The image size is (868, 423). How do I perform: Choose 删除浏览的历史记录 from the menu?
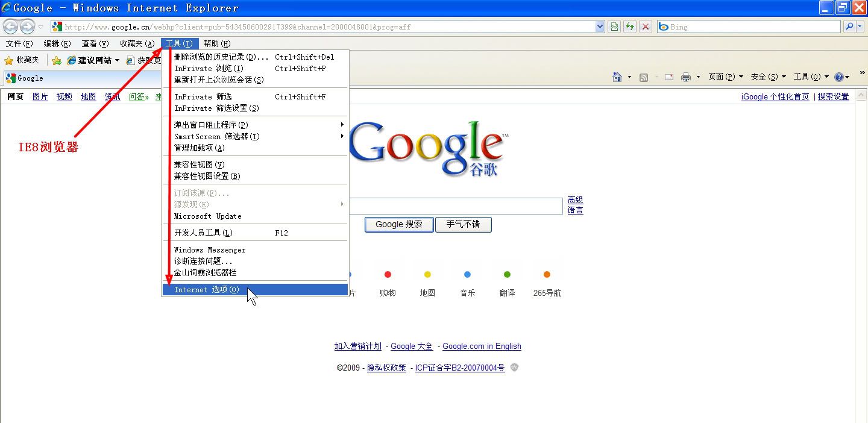255,57
